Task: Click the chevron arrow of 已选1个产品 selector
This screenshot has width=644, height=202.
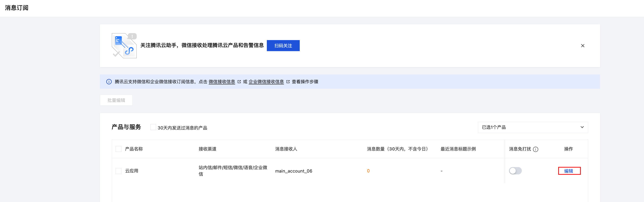Action: click(x=582, y=127)
